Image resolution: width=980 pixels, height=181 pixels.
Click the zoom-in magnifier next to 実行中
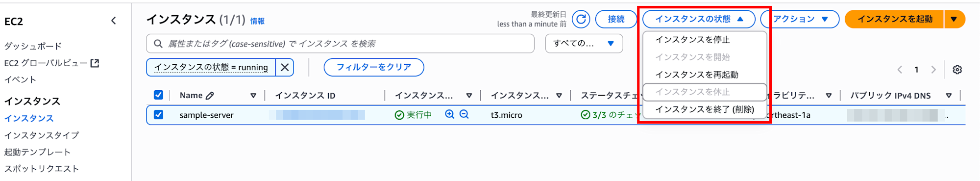click(449, 114)
